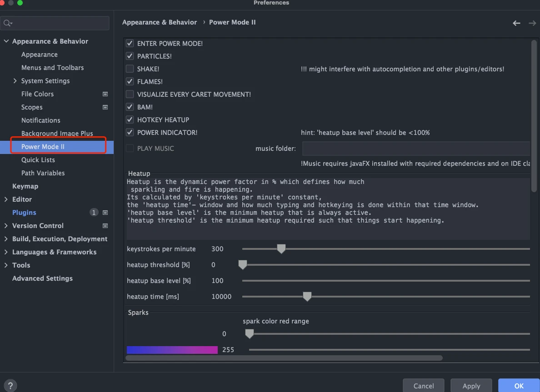Disable the PARTICLES! checkbox
Image resolution: width=540 pixels, height=392 pixels.
[x=130, y=56]
